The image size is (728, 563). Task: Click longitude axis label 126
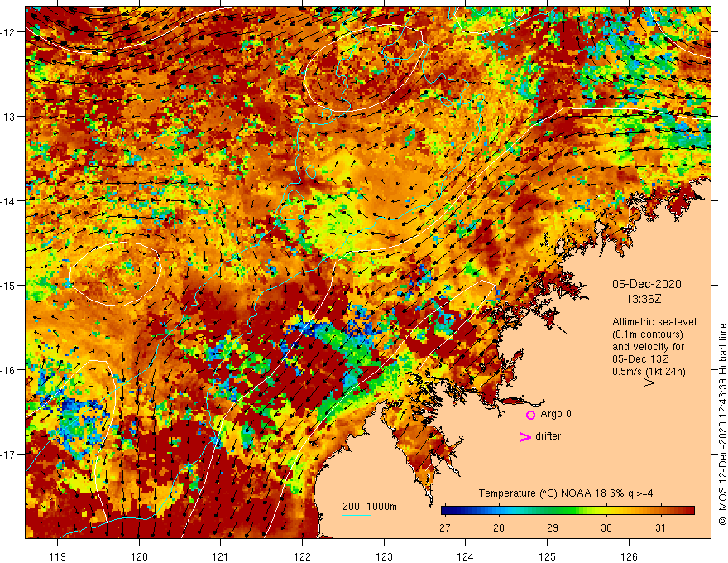tap(629, 556)
